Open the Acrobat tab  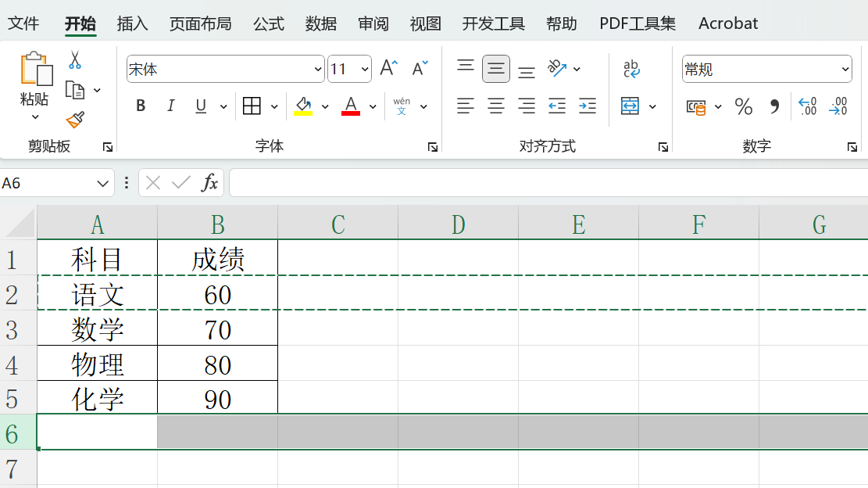(728, 23)
